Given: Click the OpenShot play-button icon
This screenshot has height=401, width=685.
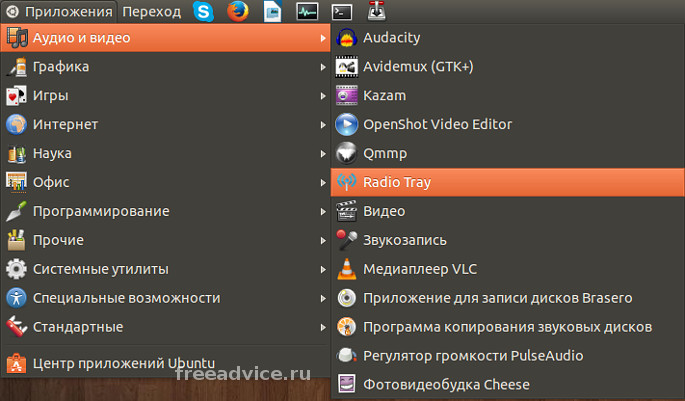Looking at the screenshot, I should point(346,124).
